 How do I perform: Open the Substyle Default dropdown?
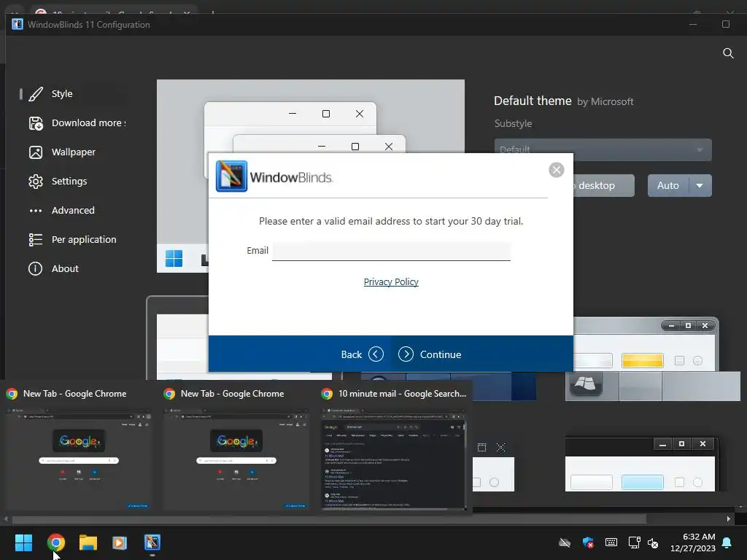click(x=603, y=149)
